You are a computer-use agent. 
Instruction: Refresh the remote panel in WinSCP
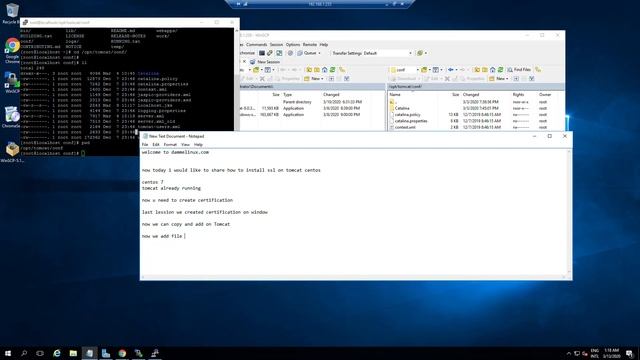[501, 70]
